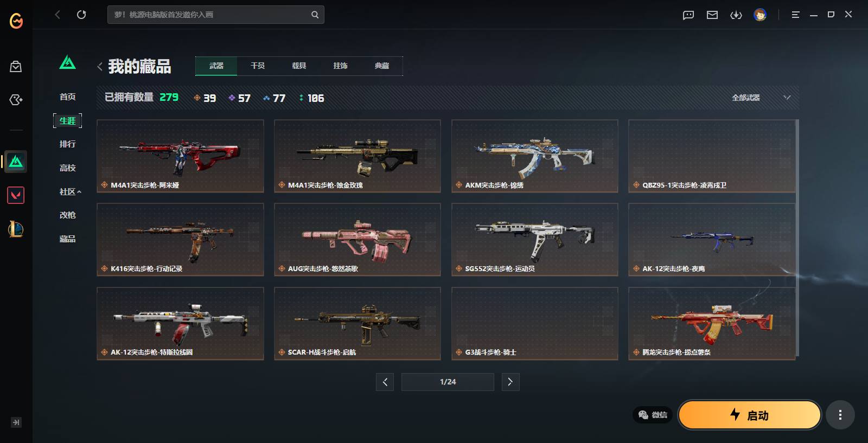Open the chat message icon
The height and width of the screenshot is (443, 868).
688,15
